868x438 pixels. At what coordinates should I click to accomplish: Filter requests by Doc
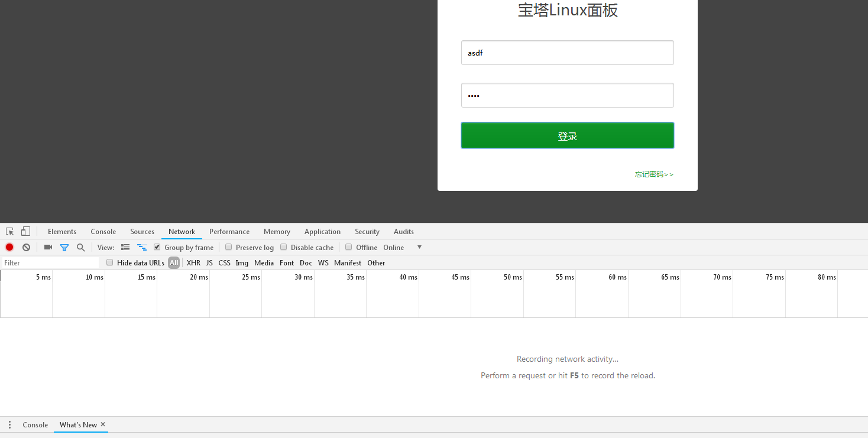[x=306, y=263]
